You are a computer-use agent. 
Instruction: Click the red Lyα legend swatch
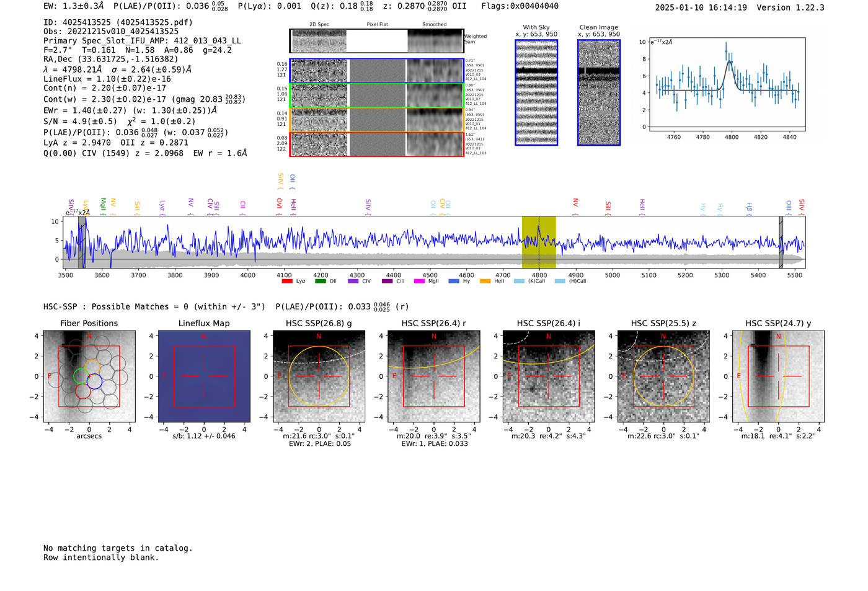tap(287, 281)
